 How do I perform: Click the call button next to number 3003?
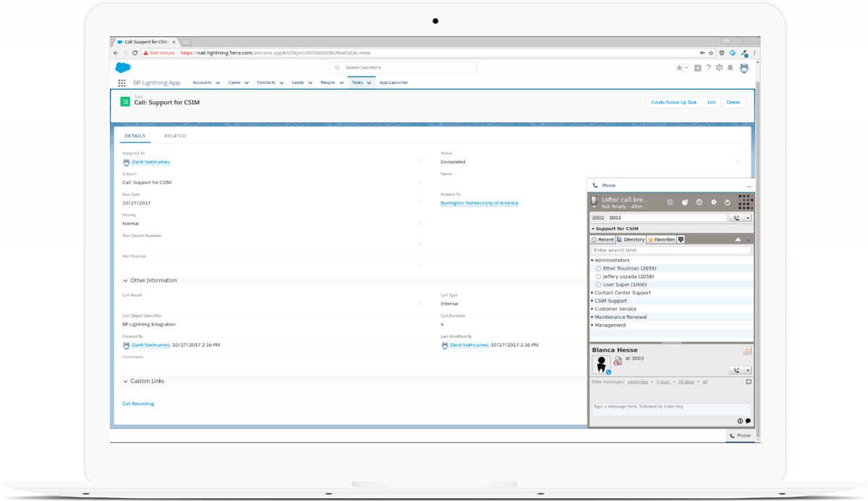click(x=737, y=218)
